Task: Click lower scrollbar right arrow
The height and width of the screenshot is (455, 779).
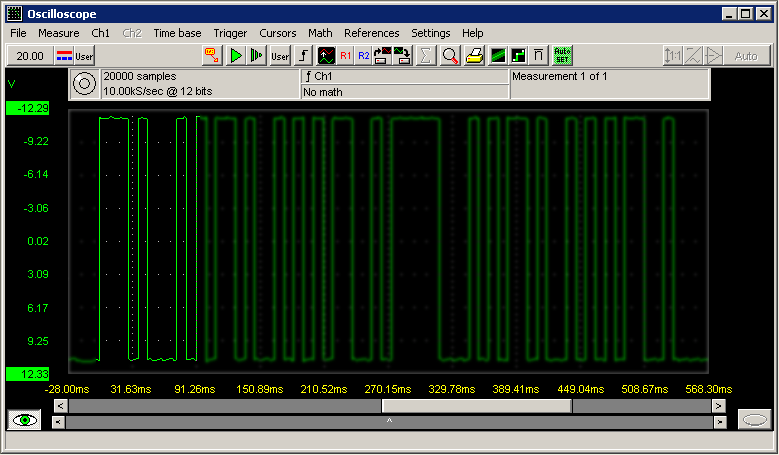Action: (720, 422)
